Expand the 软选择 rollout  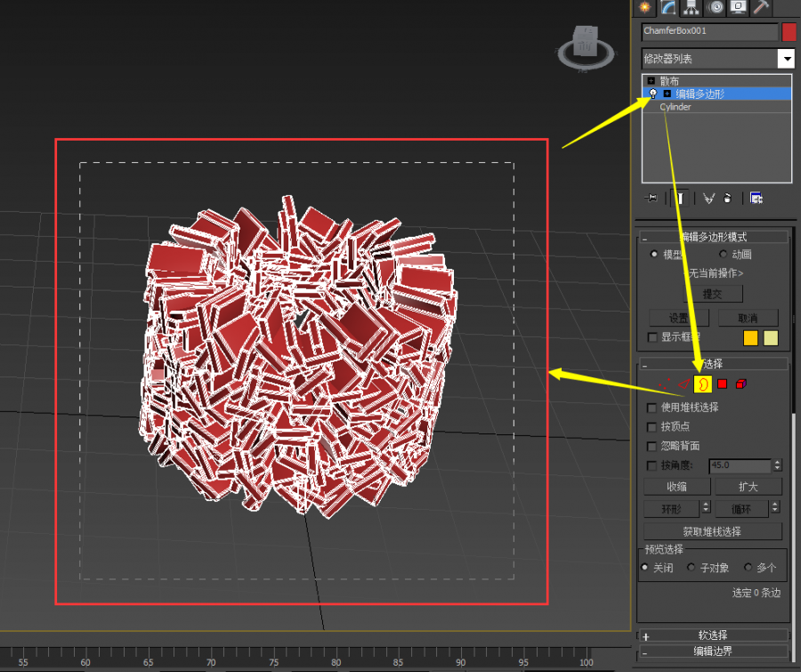(645, 636)
